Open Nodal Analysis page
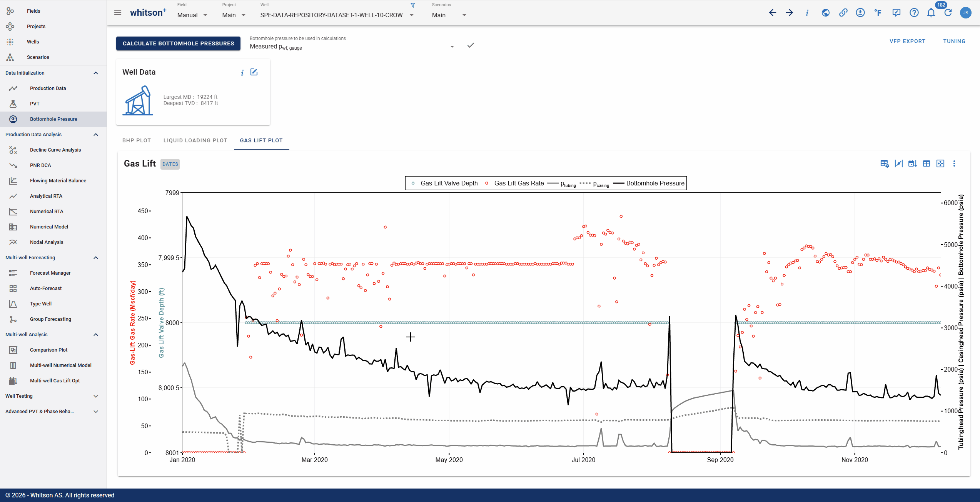The image size is (980, 502). 53,242
